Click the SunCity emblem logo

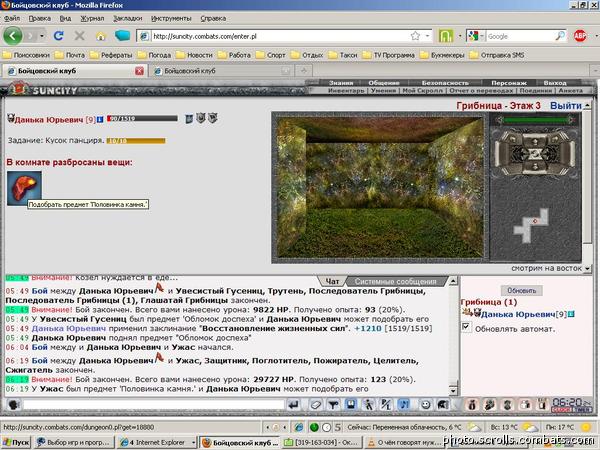[18, 89]
